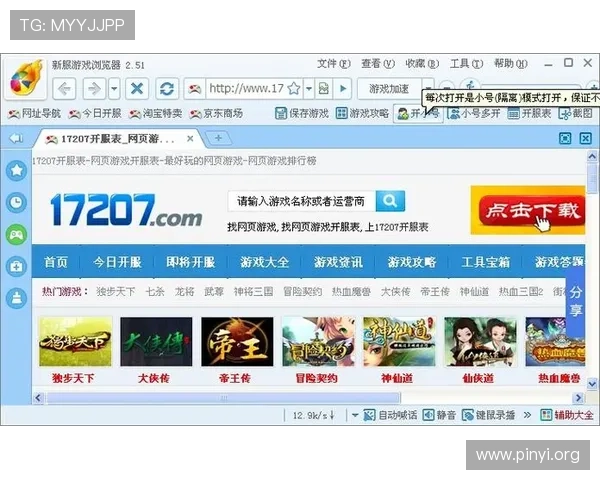Click the game name search field

click(302, 201)
